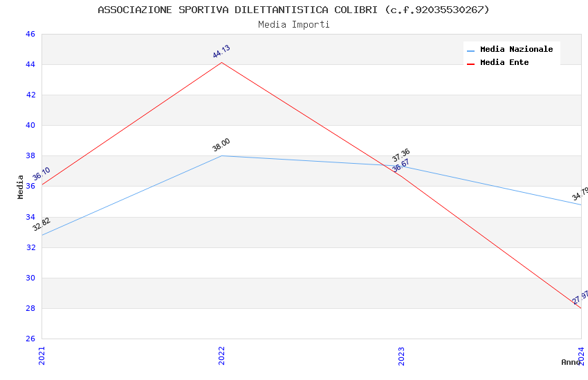Click the 38.00 data label

pos(221,144)
